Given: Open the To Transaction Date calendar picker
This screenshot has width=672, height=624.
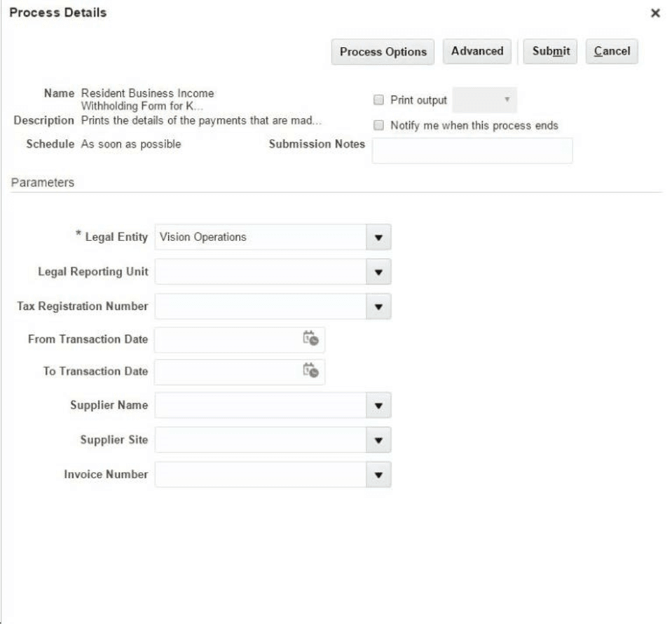Looking at the screenshot, I should tap(311, 372).
